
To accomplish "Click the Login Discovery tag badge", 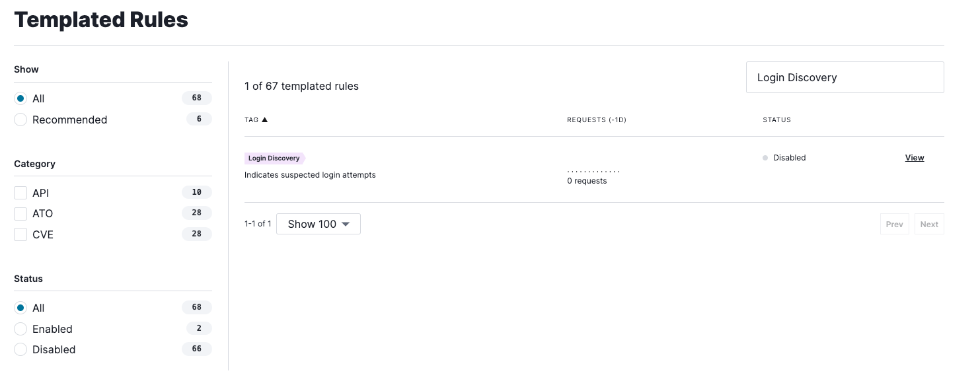I will 274,158.
